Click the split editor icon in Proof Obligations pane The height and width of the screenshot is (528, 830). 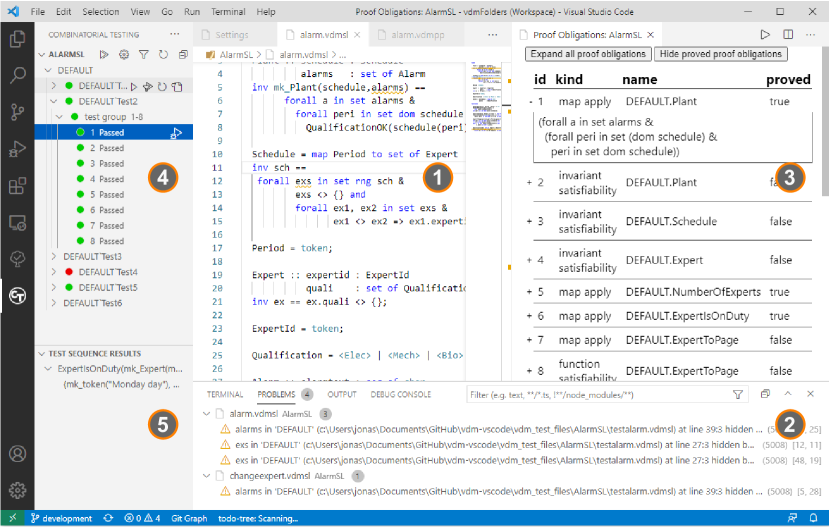pos(788,34)
